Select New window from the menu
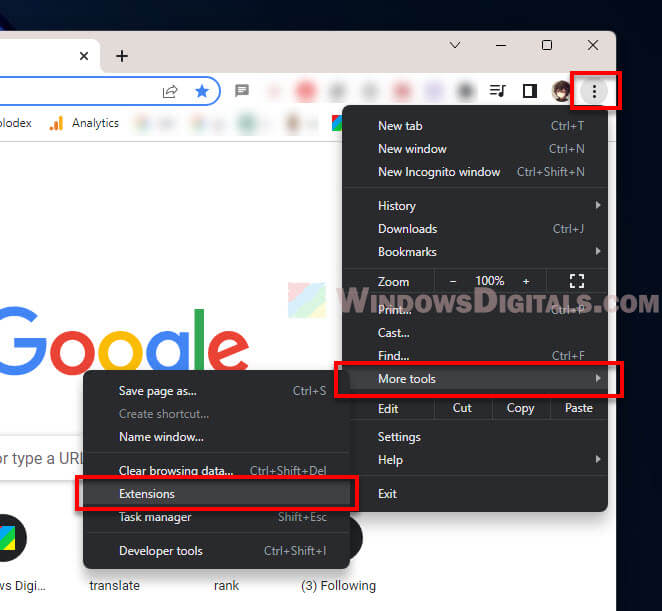Viewport: 662px width, 611px height. tap(476, 149)
